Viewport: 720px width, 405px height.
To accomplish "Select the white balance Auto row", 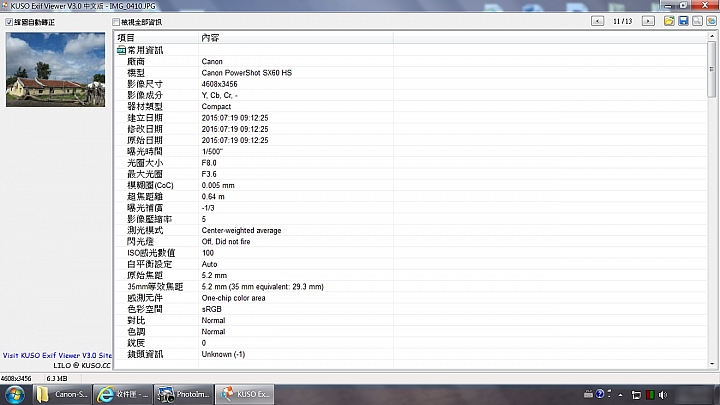I will [411, 264].
